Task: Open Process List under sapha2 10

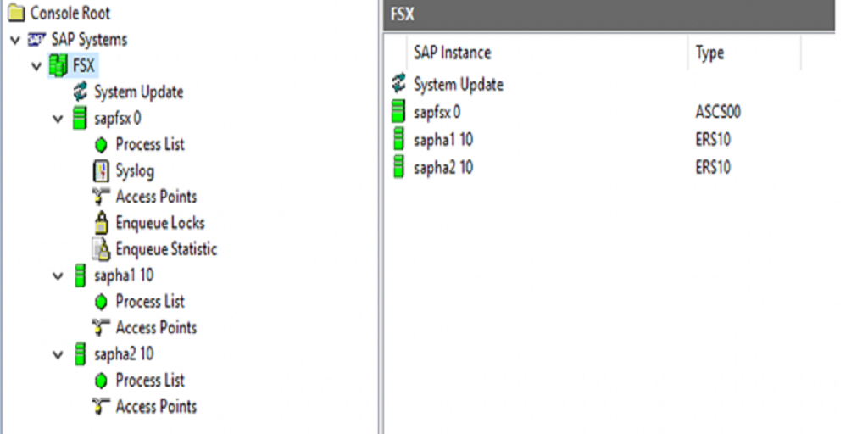Action: pyautogui.click(x=150, y=381)
